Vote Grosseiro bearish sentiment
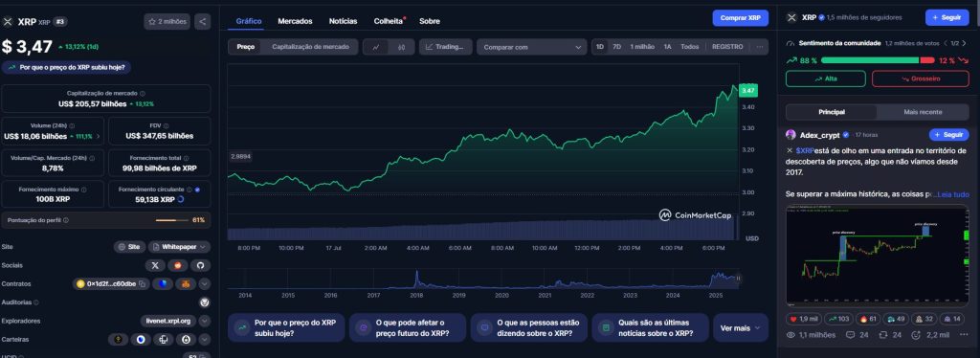Image resolution: width=980 pixels, height=358 pixels. click(920, 78)
